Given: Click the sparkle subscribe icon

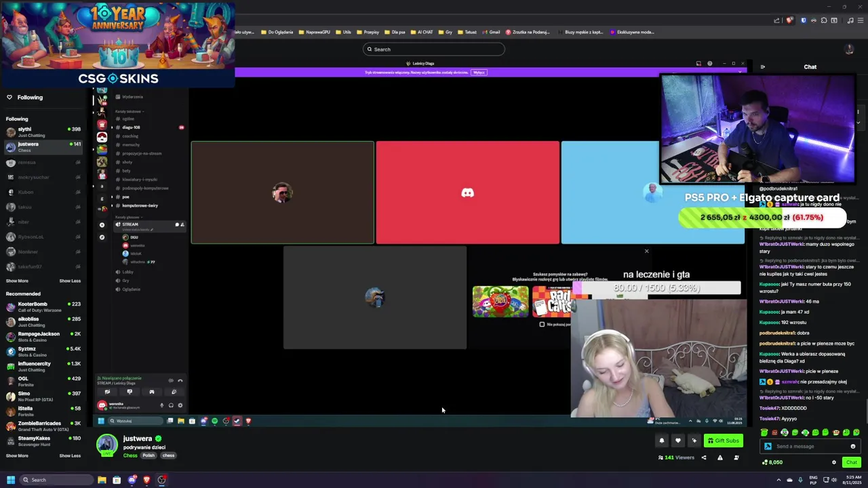Looking at the screenshot, I should click(694, 441).
